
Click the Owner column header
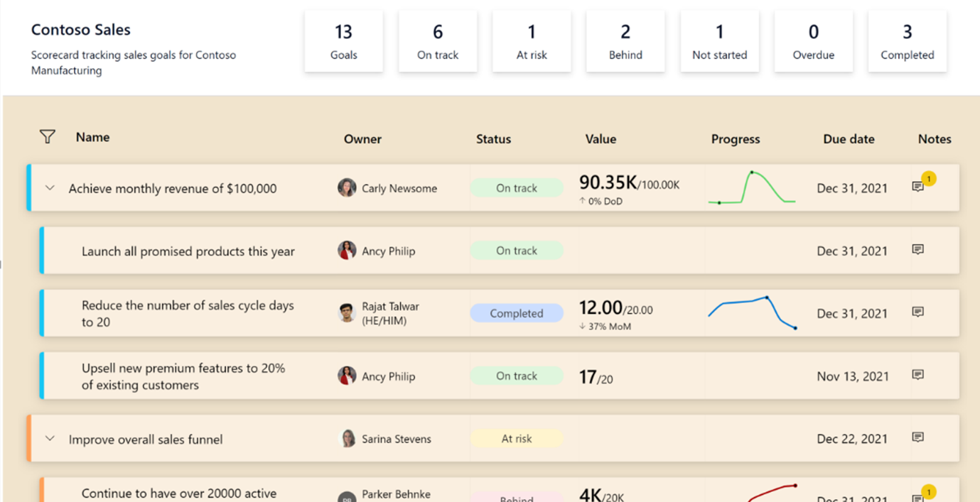362,139
